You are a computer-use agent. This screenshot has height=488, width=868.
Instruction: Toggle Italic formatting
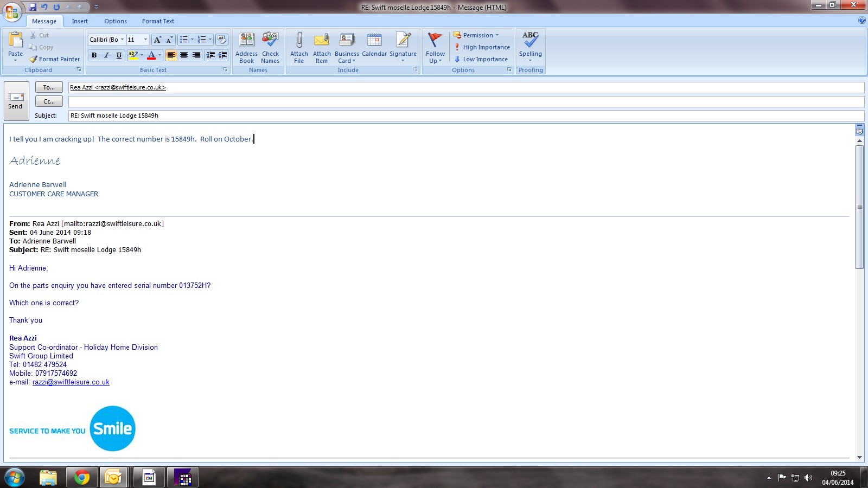pyautogui.click(x=107, y=55)
